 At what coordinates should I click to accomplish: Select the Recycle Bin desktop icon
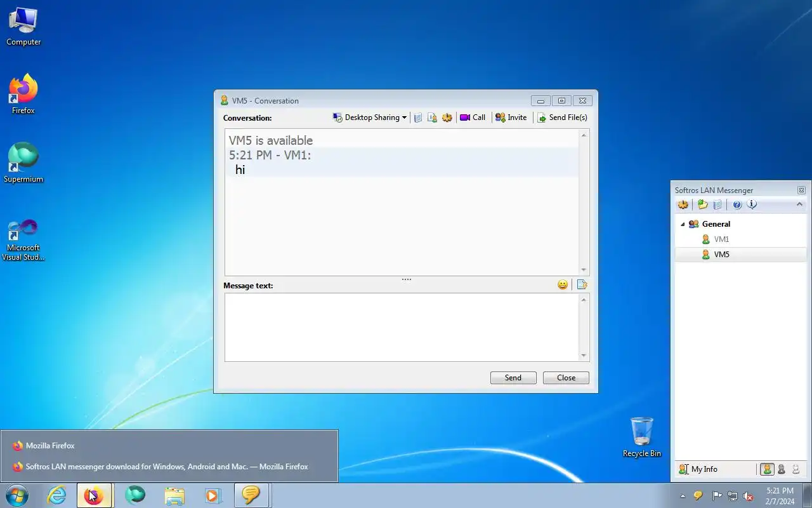[642, 438]
